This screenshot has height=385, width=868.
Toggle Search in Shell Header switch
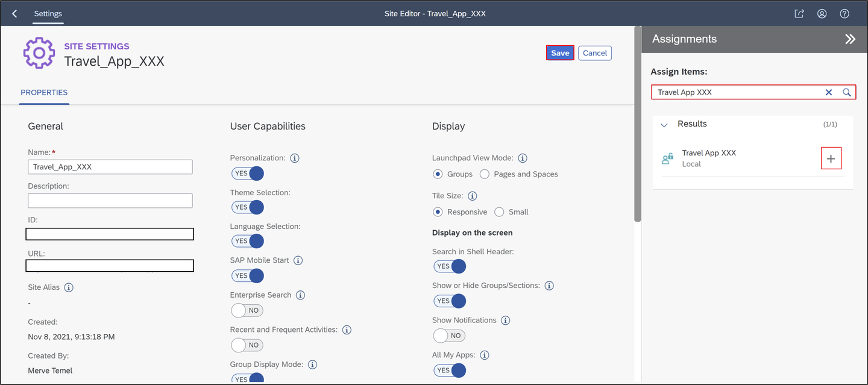point(450,266)
